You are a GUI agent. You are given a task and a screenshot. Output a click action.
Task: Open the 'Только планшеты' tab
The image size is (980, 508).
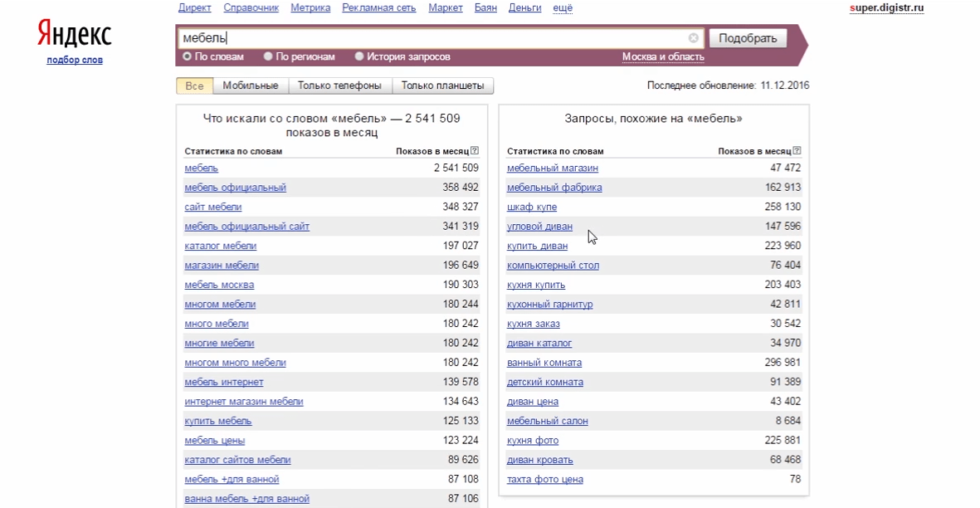442,85
